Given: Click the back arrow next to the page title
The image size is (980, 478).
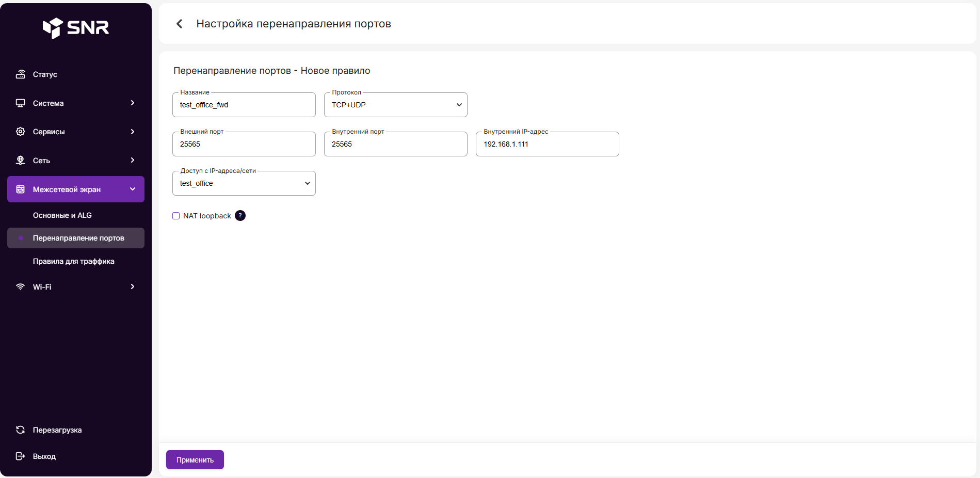Looking at the screenshot, I should pyautogui.click(x=180, y=24).
